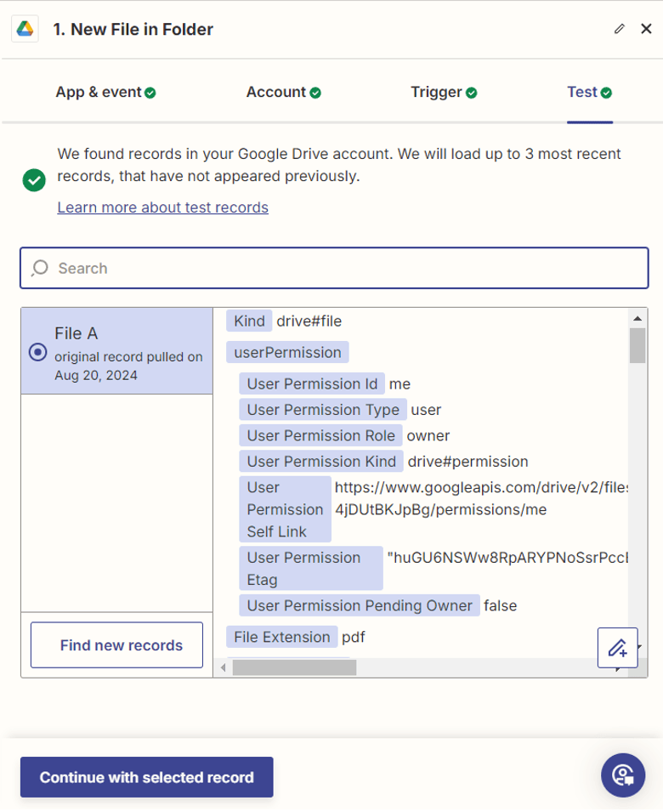The height and width of the screenshot is (812, 663).
Task: Close the step panel with X
Action: (x=646, y=29)
